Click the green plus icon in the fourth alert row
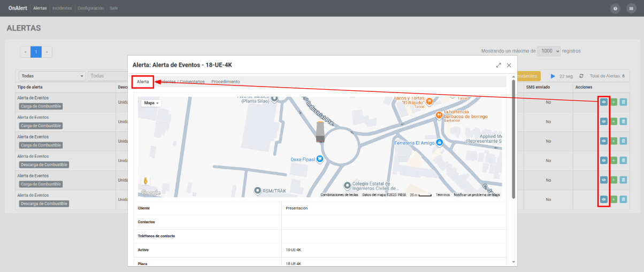The width and height of the screenshot is (644, 272). click(614, 160)
